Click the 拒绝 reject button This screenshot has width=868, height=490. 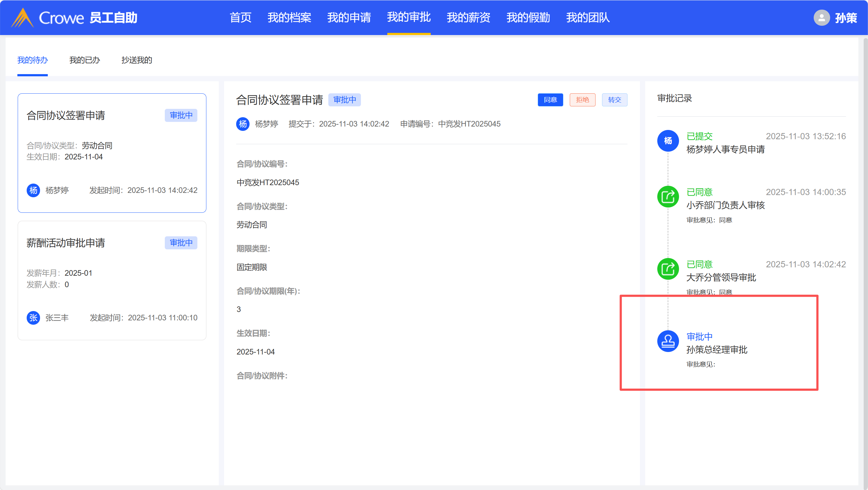pos(582,100)
